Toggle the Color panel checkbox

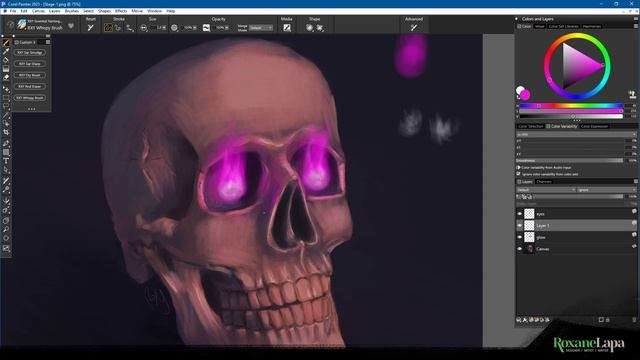click(519, 26)
